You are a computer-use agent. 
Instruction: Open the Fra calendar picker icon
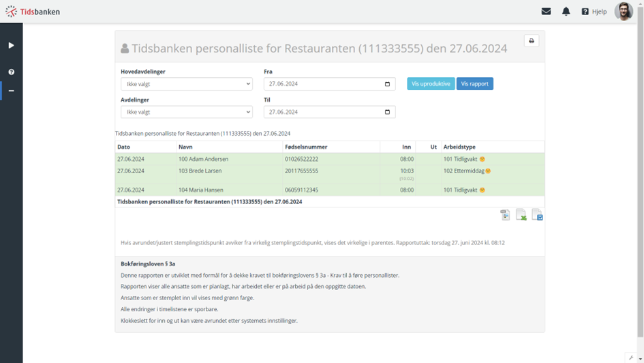tap(387, 84)
